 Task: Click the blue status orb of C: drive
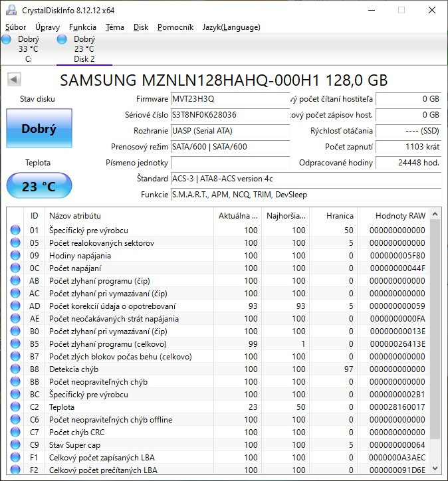pos(6,39)
